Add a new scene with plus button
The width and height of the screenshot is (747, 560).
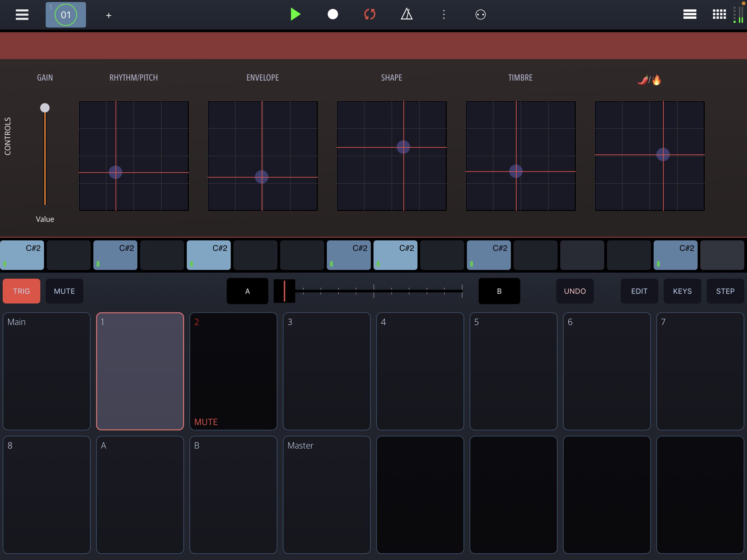pos(109,15)
